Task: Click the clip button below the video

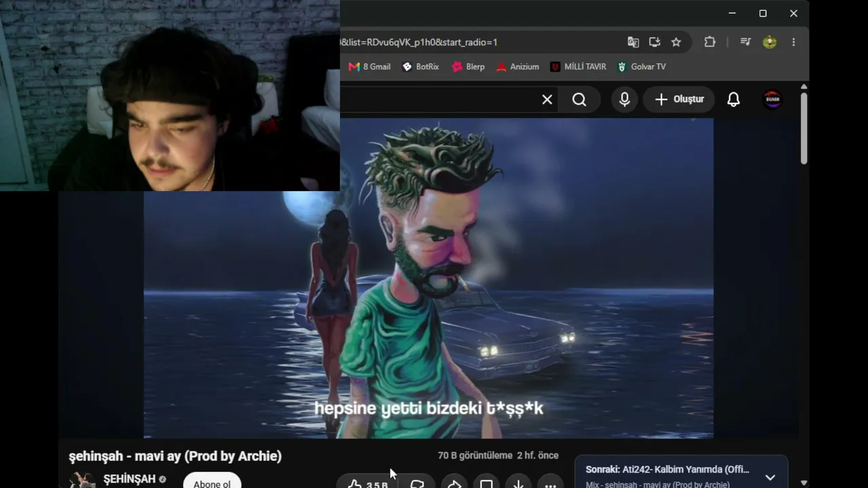Action: (486, 484)
